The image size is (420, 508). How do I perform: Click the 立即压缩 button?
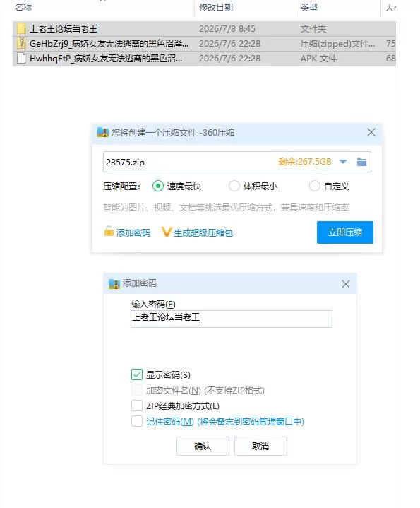[x=345, y=232]
